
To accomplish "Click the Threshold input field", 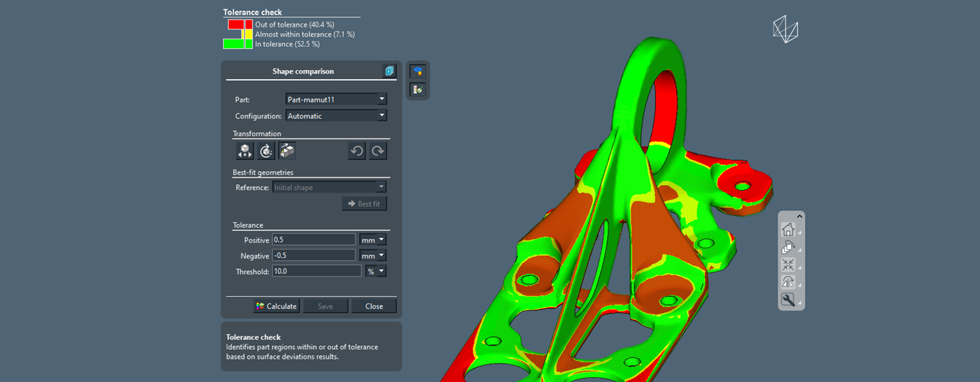I will click(316, 271).
